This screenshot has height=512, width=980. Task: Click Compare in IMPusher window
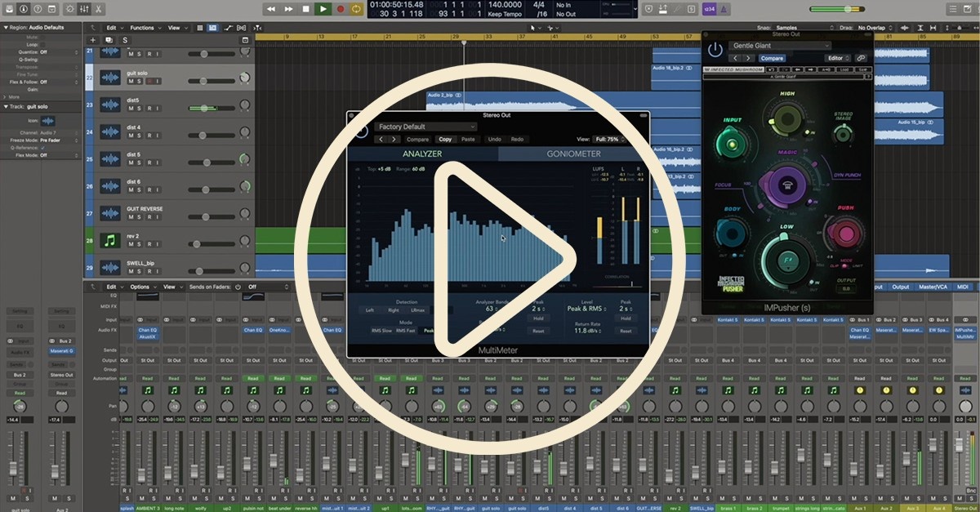772,58
